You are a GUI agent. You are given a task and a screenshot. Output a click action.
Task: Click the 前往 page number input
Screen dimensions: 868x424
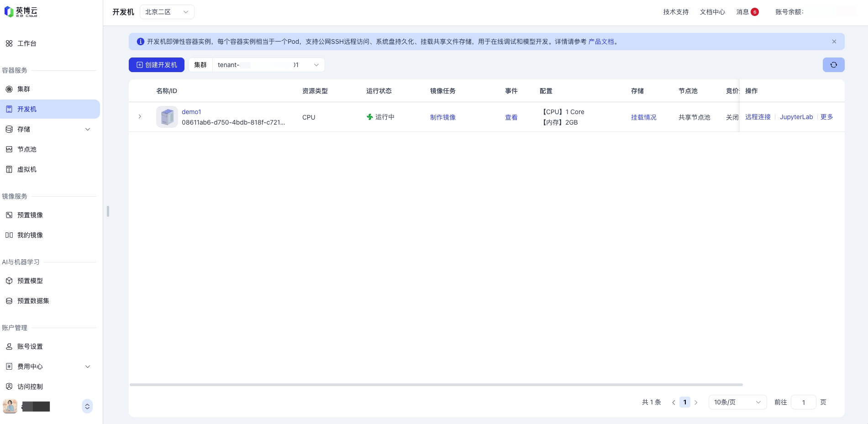803,402
